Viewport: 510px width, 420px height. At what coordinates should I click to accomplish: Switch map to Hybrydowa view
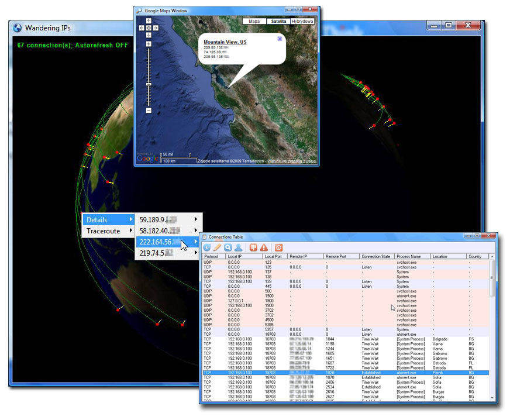302,21
